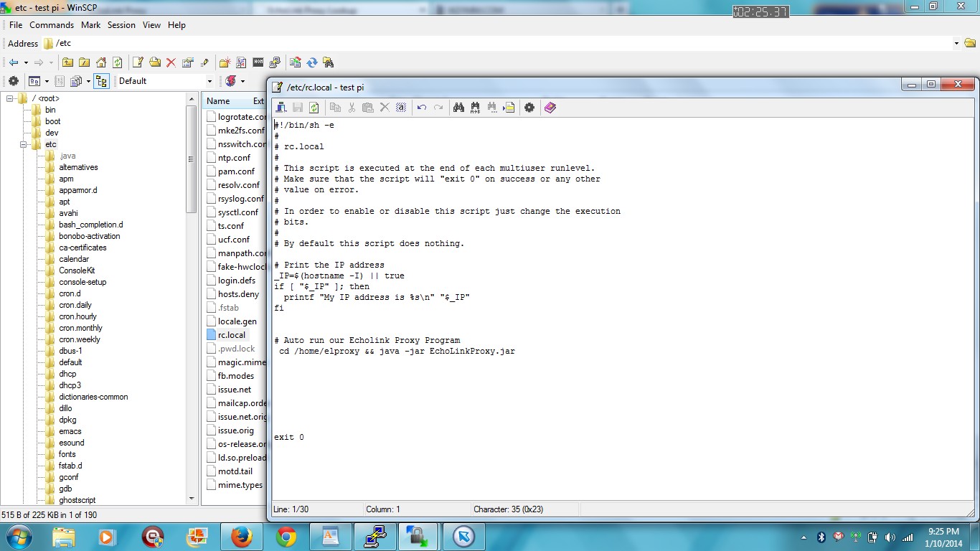The width and height of the screenshot is (980, 551).
Task: Click the Ext column header
Action: [x=258, y=101]
